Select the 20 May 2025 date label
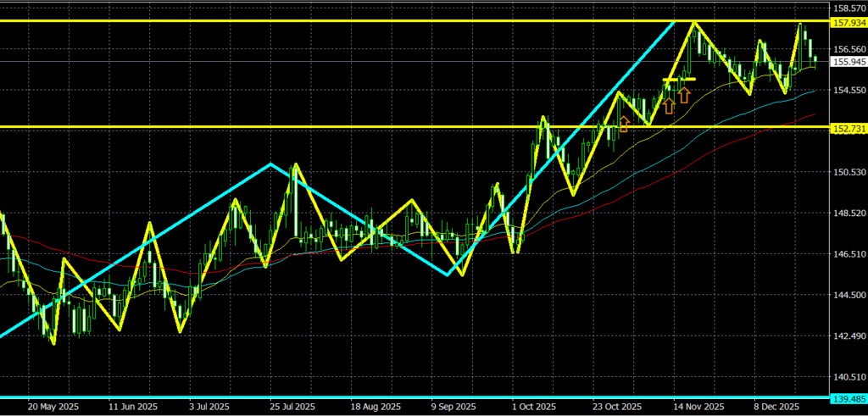Screen dimensions: 868x416 53,407
